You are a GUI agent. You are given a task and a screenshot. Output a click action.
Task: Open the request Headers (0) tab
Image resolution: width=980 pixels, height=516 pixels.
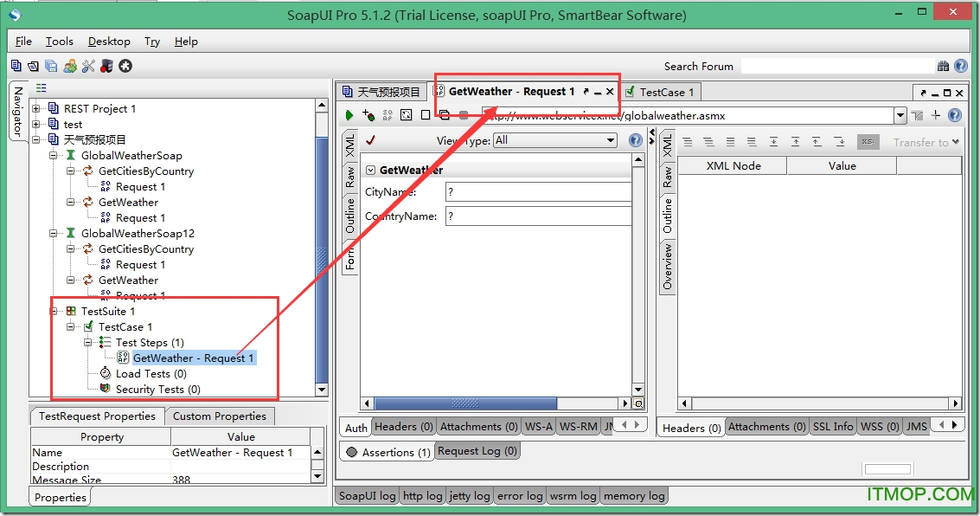tap(404, 427)
